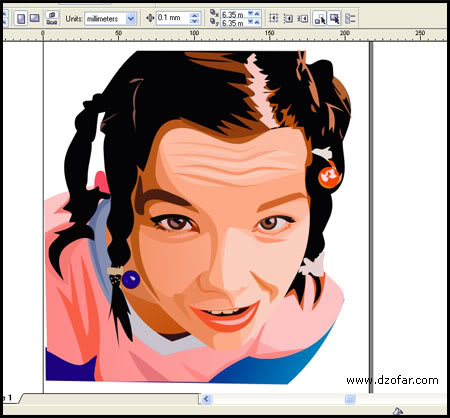The height and width of the screenshot is (418, 450).
Task: Click the status bar icon at bottom right
Action: point(397,411)
